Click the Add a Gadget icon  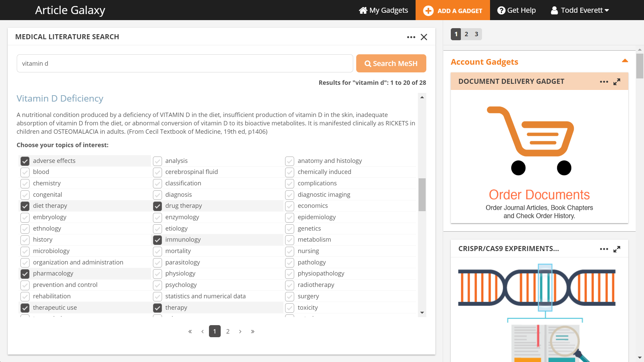(x=428, y=10)
